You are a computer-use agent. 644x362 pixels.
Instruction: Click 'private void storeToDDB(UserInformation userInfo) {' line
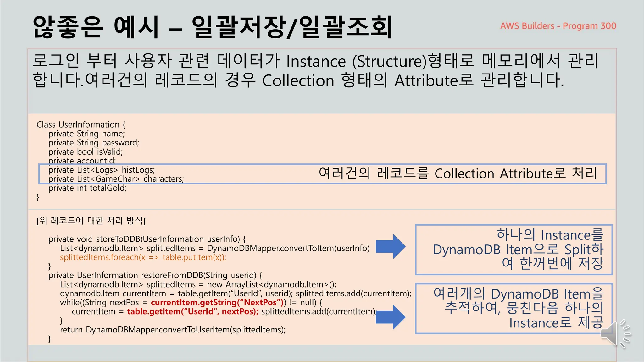[147, 239]
